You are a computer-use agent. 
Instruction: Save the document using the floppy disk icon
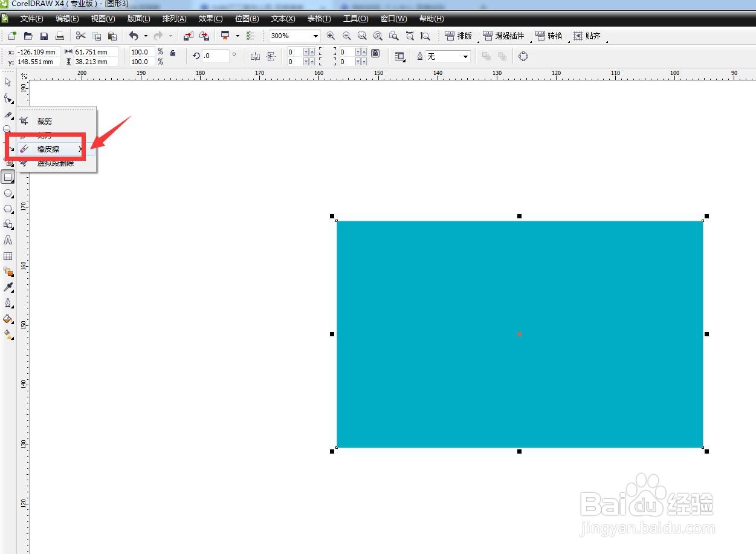[x=44, y=36]
